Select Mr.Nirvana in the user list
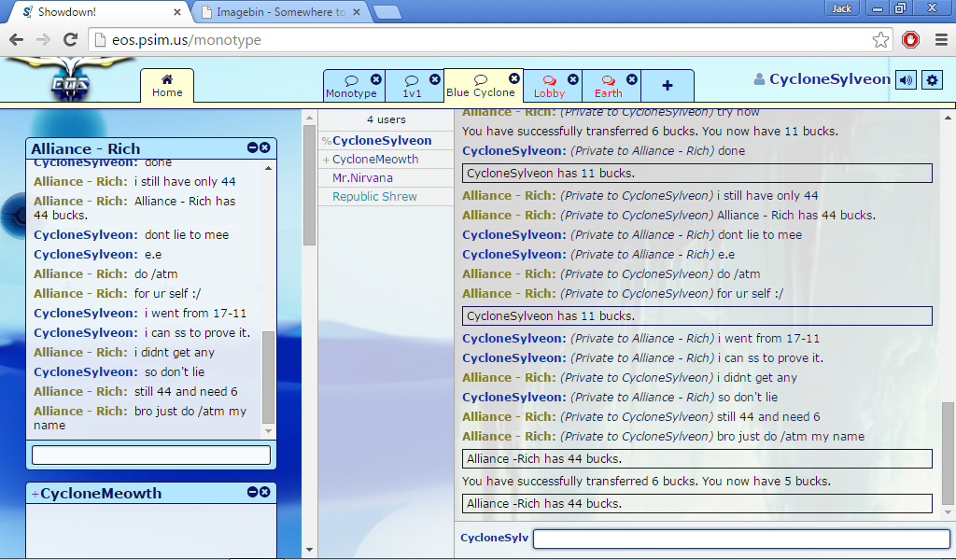Viewport: 956px width, 560px height. 386,178
